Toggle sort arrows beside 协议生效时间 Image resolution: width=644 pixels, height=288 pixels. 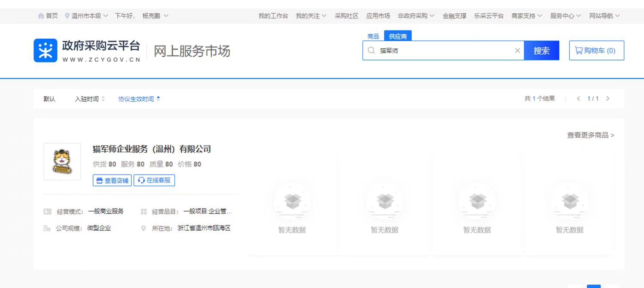tap(158, 99)
